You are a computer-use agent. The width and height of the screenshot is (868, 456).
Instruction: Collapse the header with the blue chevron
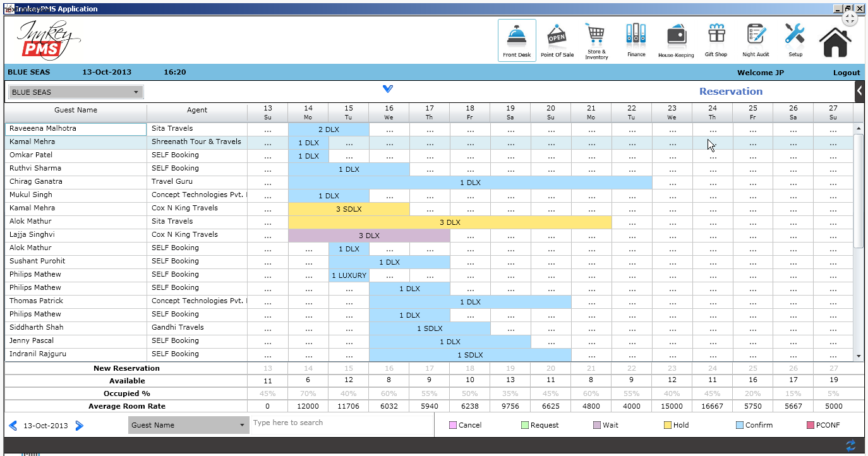(x=388, y=88)
